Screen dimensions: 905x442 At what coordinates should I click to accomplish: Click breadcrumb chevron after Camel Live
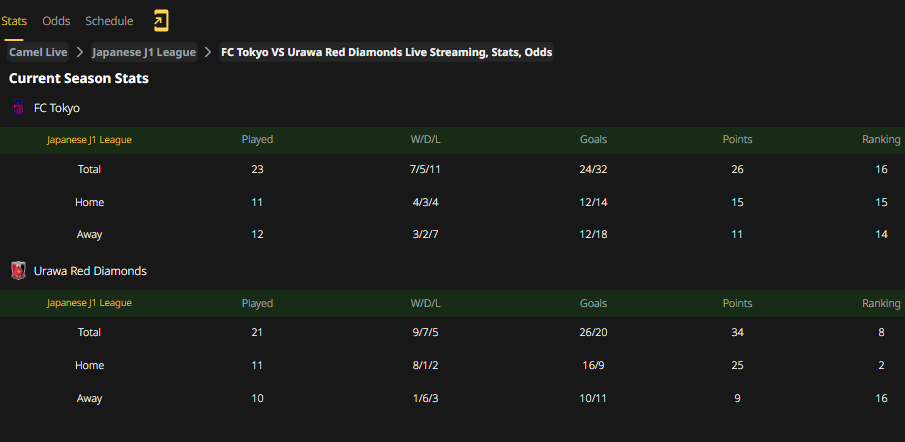(x=80, y=53)
